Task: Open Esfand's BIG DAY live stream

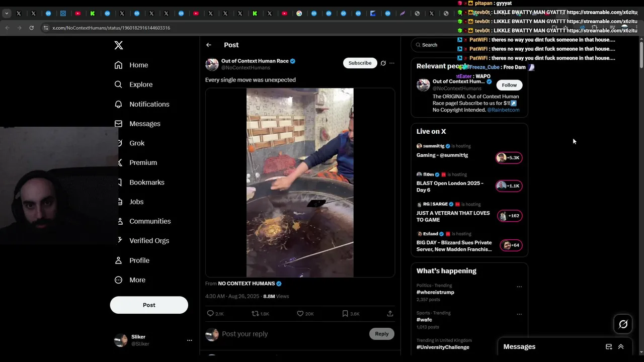Action: coord(454,246)
